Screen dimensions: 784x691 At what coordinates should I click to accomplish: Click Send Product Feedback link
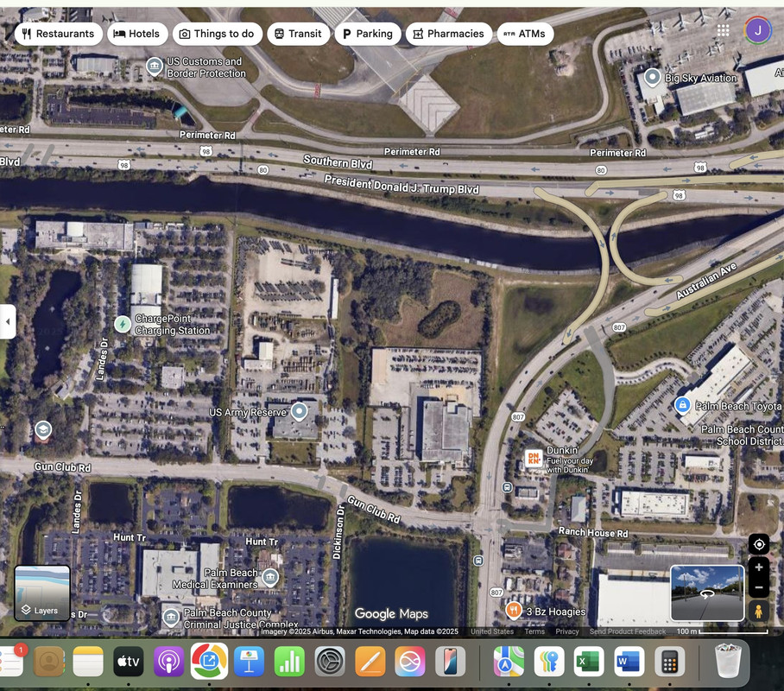628,631
